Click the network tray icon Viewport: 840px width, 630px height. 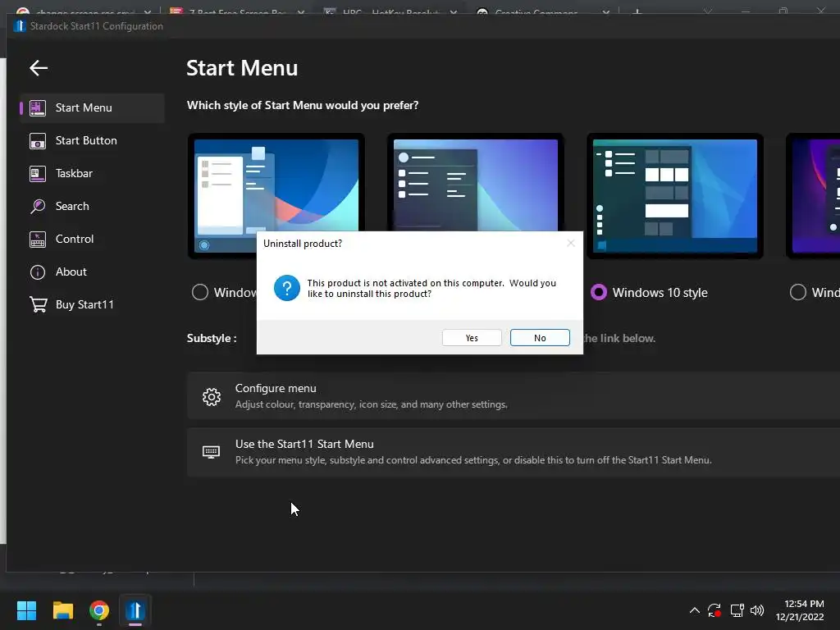737,610
